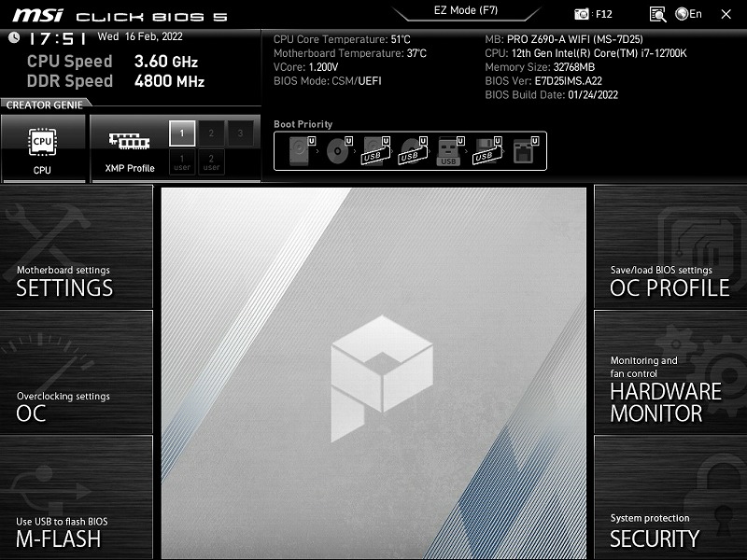Image resolution: width=747 pixels, height=560 pixels.
Task: Select USB key boot device
Action: 450,151
